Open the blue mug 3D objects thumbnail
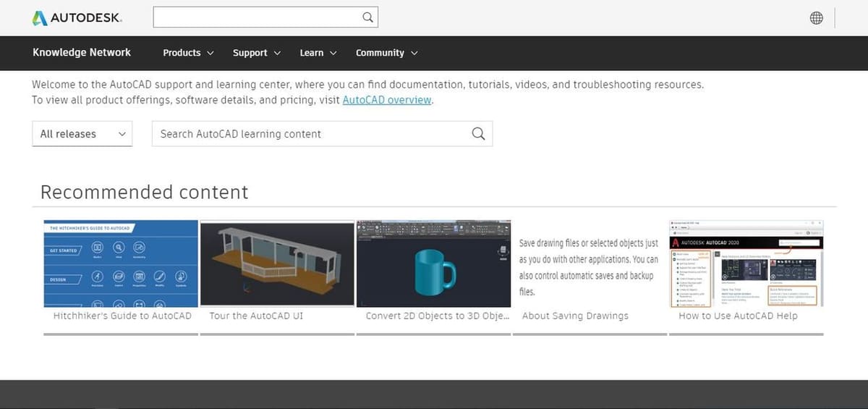This screenshot has height=409, width=868. point(434,263)
